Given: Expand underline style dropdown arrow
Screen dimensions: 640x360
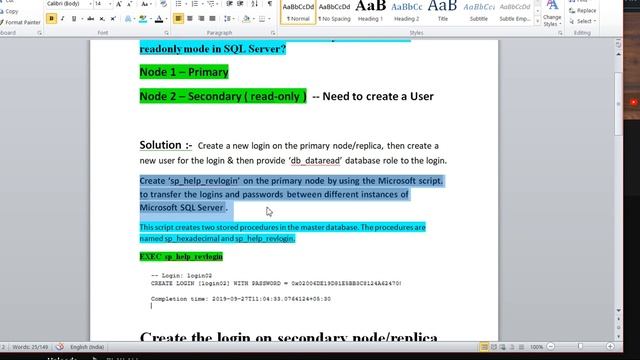Looking at the screenshot, I should pyautogui.click(x=82, y=19).
